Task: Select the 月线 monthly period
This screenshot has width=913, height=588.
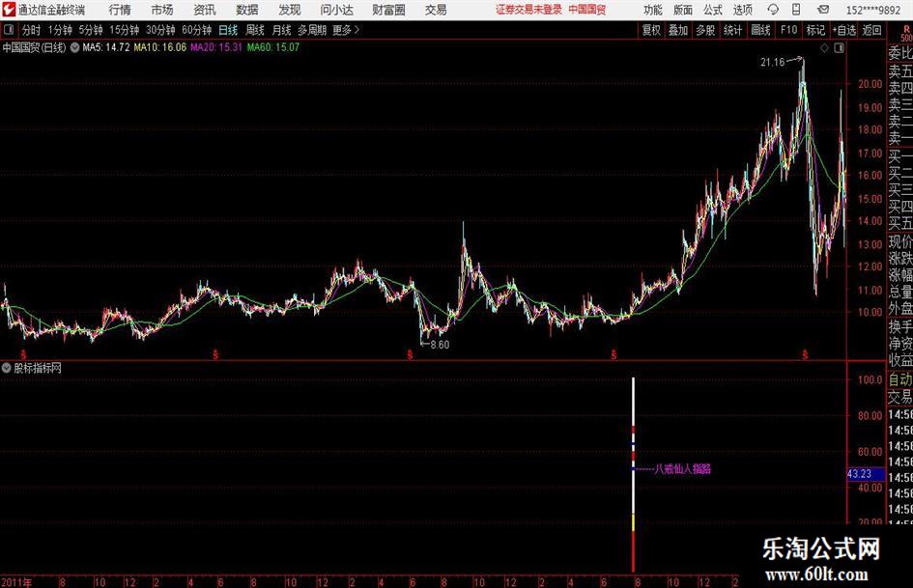Action: tap(282, 30)
